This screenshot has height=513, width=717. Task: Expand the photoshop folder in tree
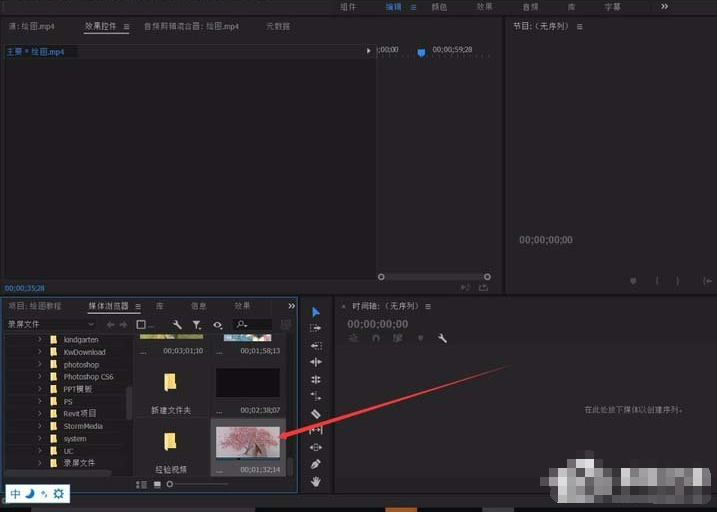click(x=40, y=365)
